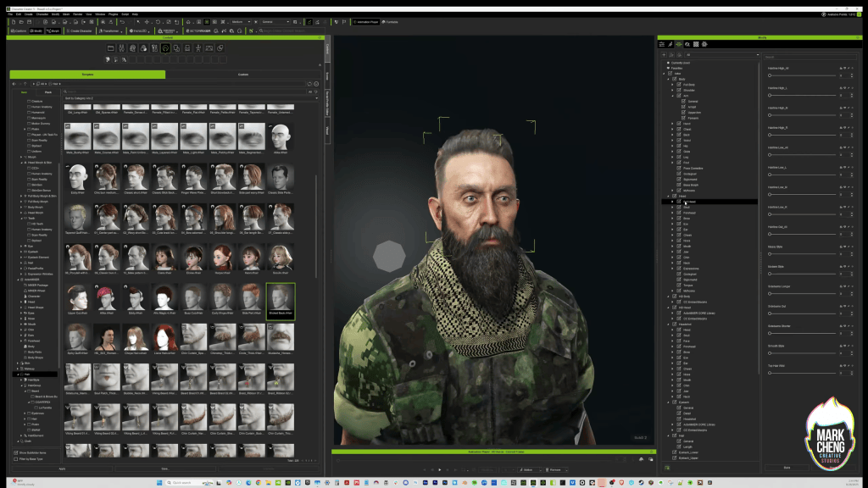Adjust the Smooth Style slider handle
868x488 pixels.
(770, 353)
